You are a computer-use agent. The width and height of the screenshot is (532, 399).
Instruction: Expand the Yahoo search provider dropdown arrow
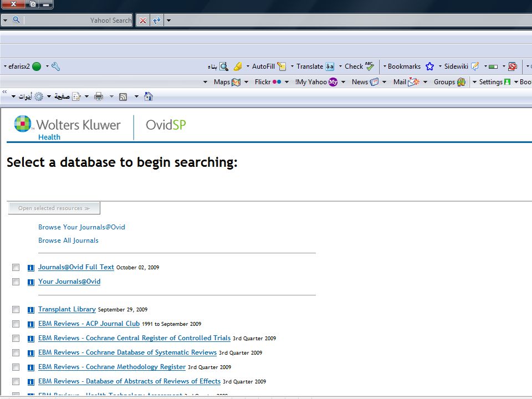[x=5, y=21]
